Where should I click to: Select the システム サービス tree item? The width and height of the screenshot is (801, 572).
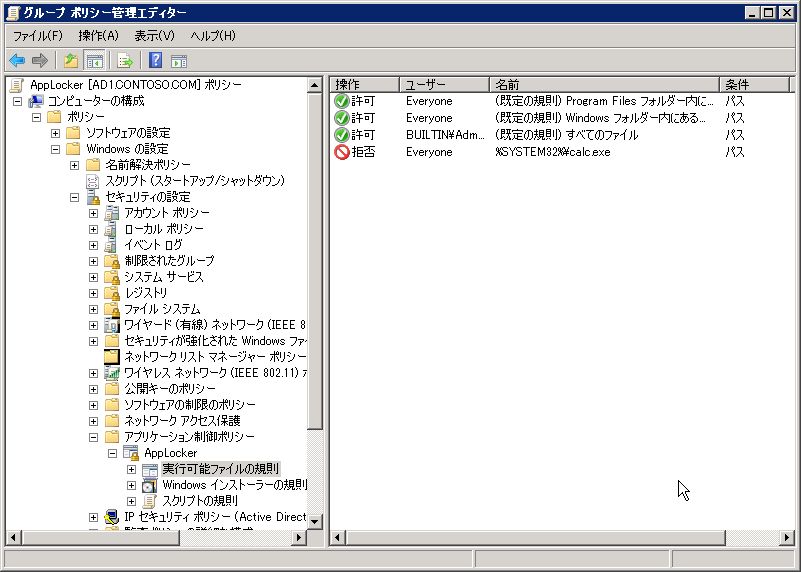[163, 277]
